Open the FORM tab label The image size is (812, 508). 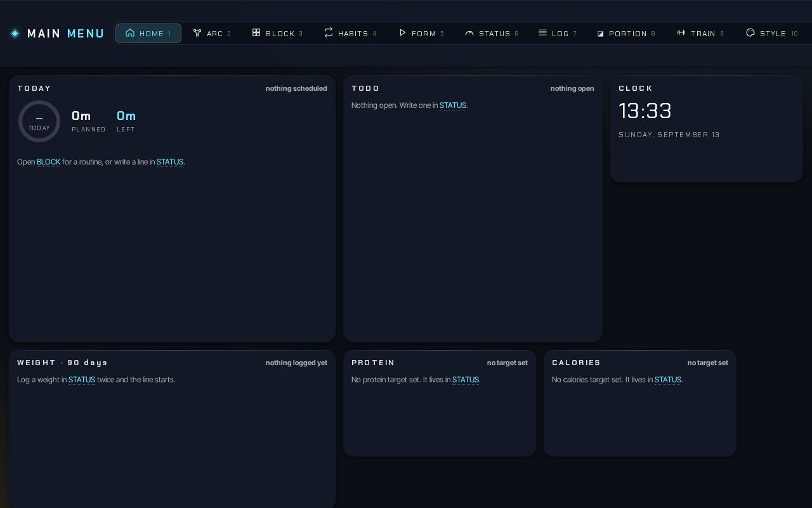[424, 34]
